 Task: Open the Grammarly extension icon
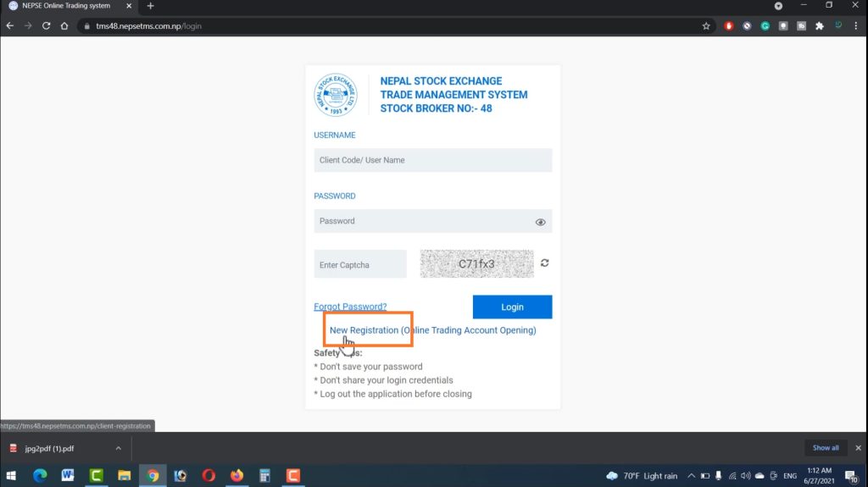pos(765,26)
